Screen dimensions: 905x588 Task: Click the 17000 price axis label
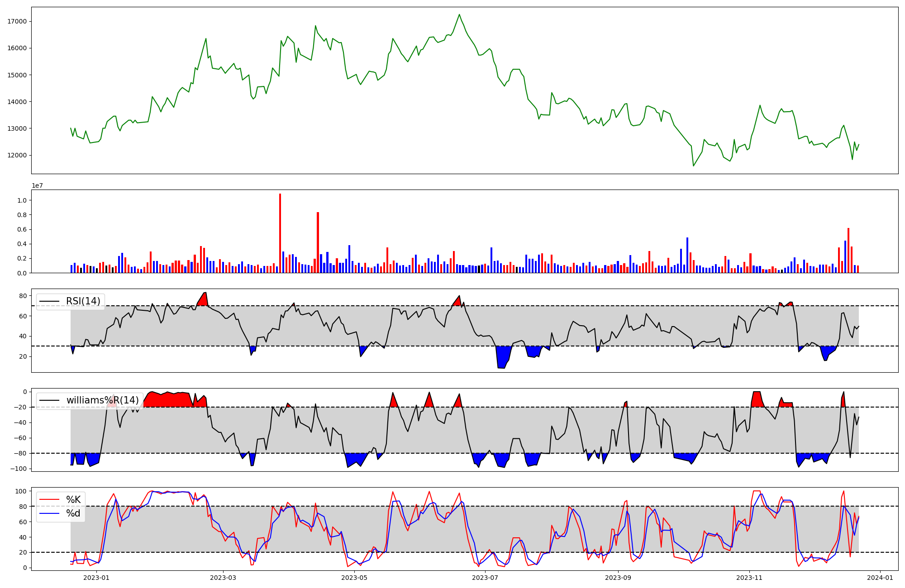pos(17,21)
